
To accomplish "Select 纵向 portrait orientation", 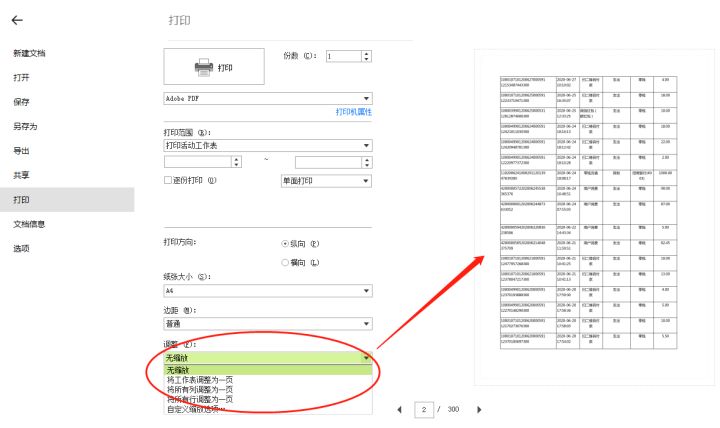I will pos(285,244).
